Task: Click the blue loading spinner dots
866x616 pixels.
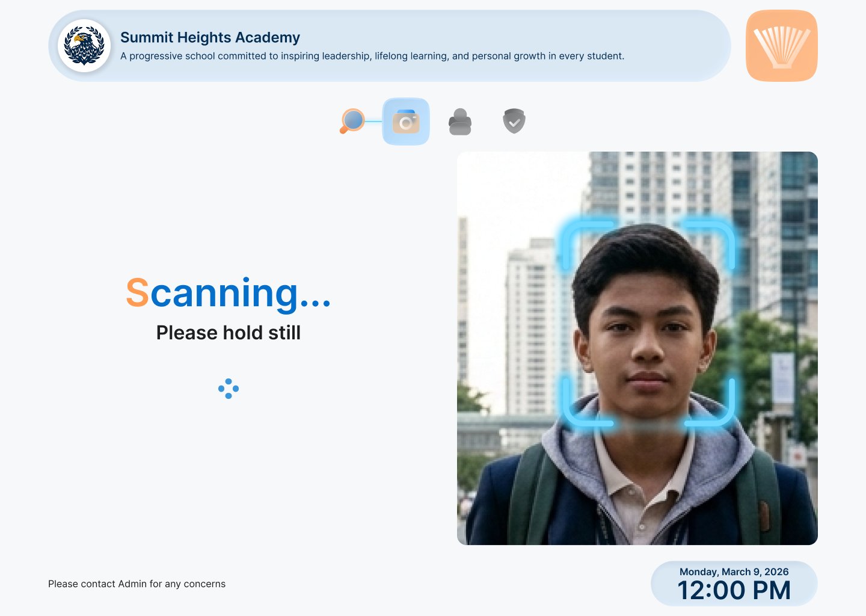Action: coord(229,389)
